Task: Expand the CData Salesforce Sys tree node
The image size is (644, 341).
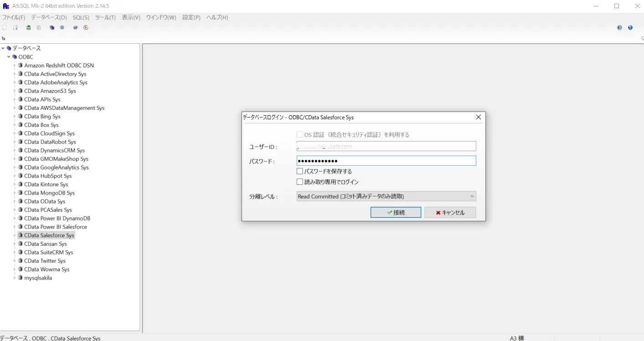Action: pyautogui.click(x=15, y=235)
